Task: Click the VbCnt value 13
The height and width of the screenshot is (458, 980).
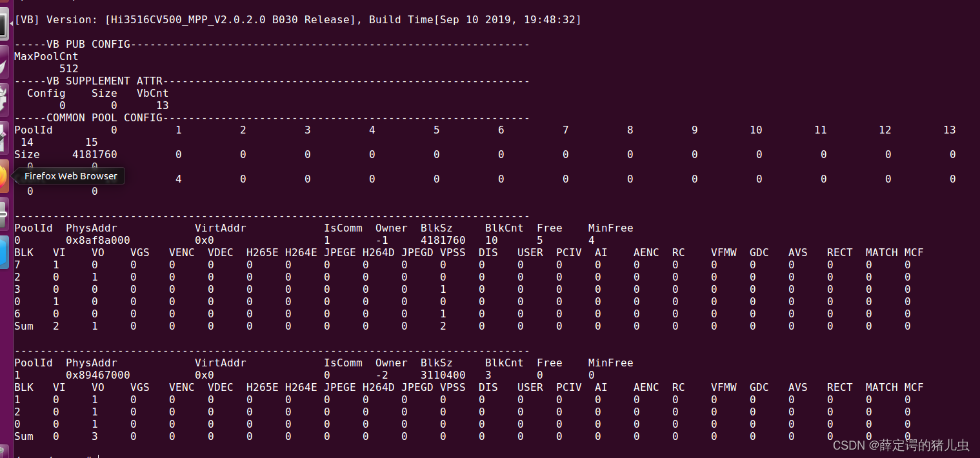Action: 163,105
